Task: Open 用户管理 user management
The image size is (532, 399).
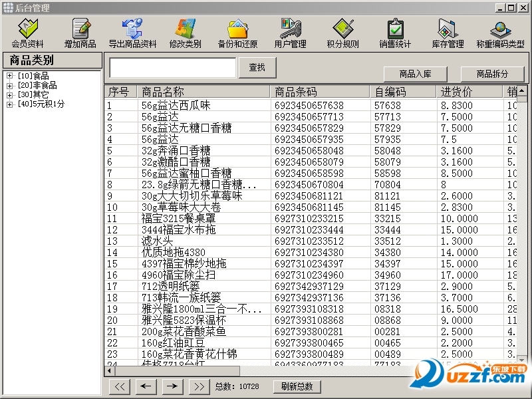Action: [x=291, y=33]
